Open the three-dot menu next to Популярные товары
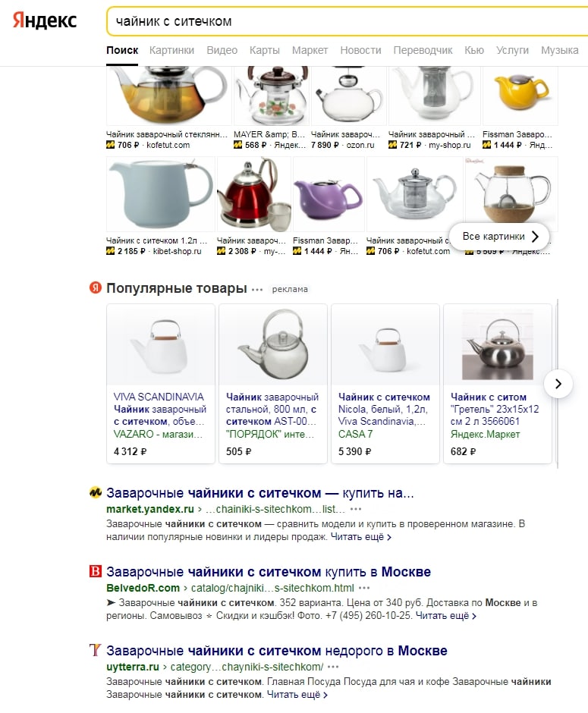The image size is (588, 713). coord(257,289)
